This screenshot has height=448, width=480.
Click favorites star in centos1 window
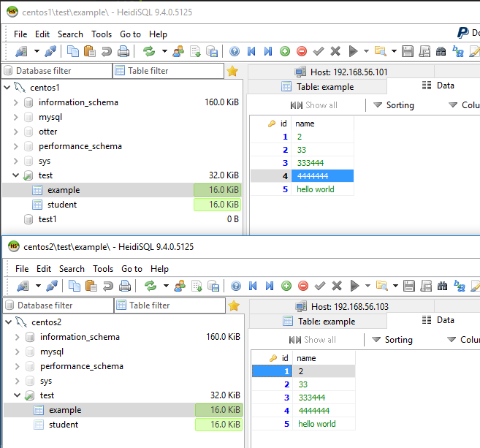pos(232,71)
